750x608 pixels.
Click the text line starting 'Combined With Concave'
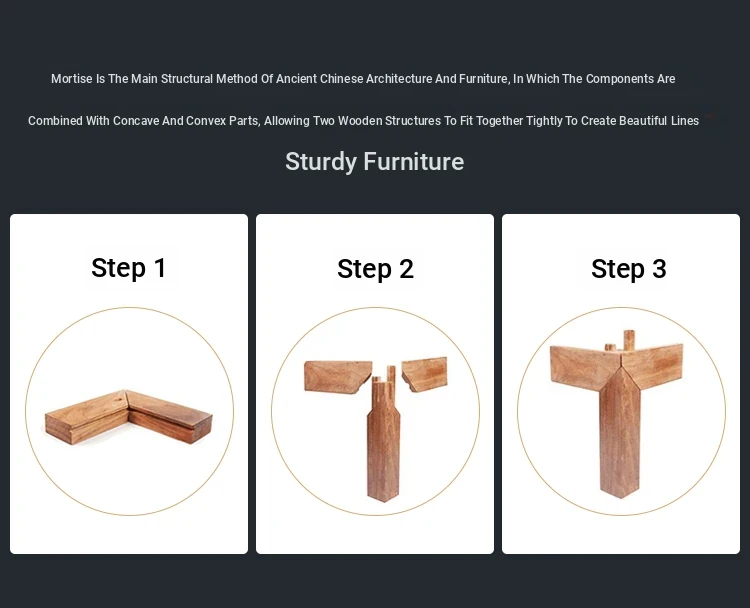(364, 121)
